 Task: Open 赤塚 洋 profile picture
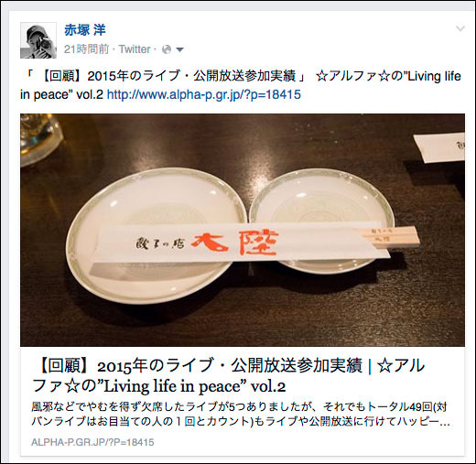coord(38,40)
